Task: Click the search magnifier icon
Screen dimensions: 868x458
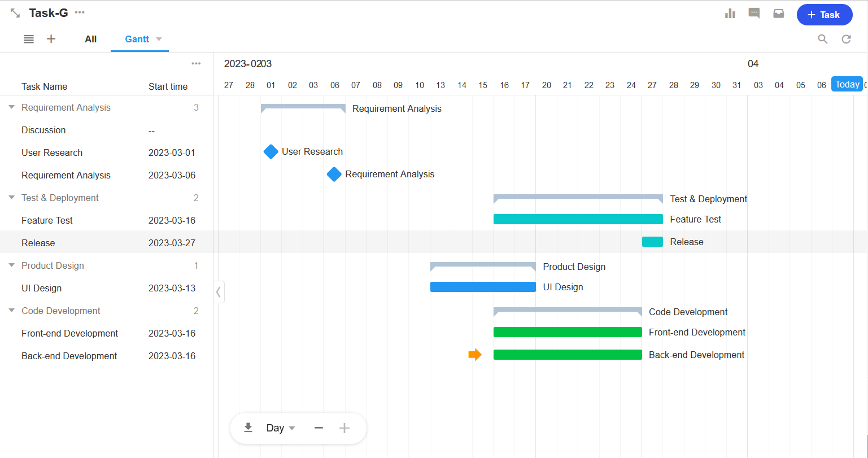Action: coord(823,39)
